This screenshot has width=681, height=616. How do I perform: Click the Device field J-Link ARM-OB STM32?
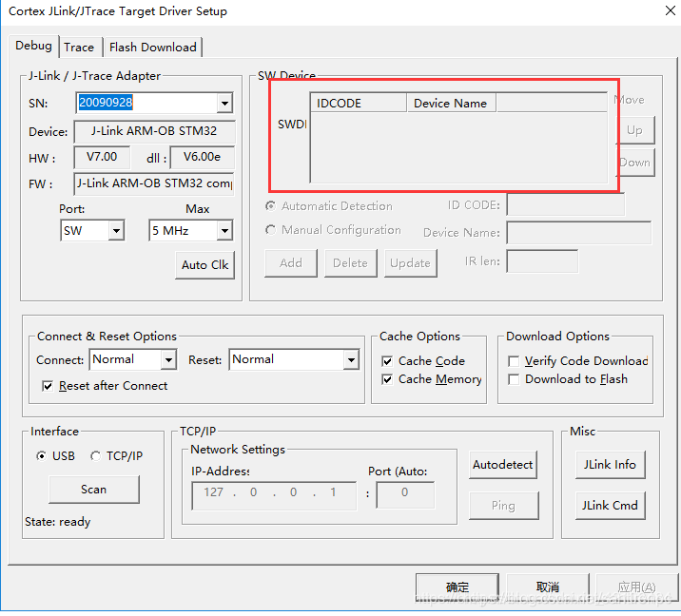pos(155,131)
